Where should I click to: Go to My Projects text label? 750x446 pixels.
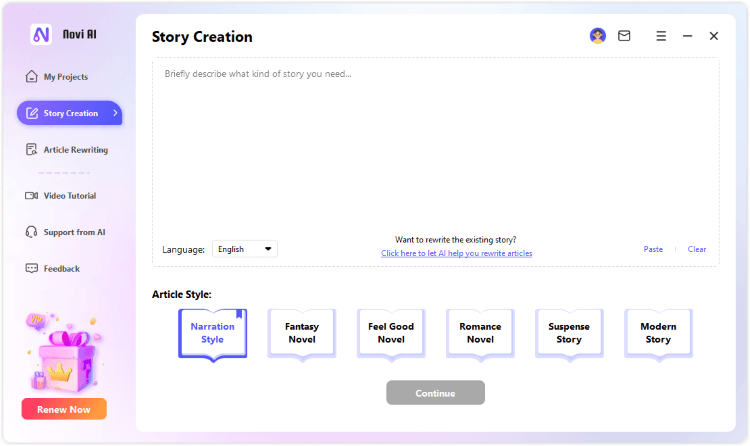[x=66, y=77]
